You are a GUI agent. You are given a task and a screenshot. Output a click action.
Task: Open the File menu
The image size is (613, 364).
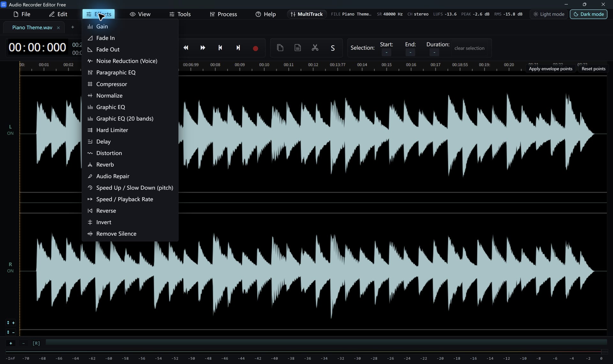coord(22,14)
